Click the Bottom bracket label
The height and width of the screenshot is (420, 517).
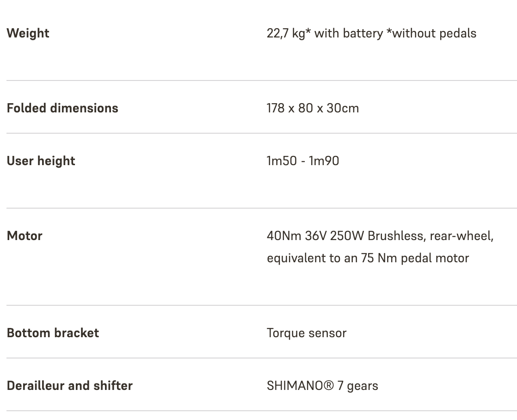tap(53, 333)
